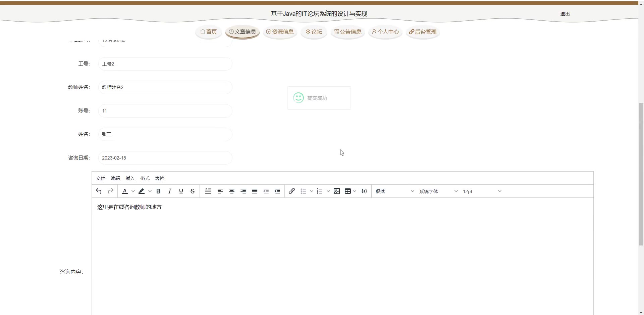Switch to the 论坛 navigation tab
Viewport: 644px width, 315px height.
314,32
